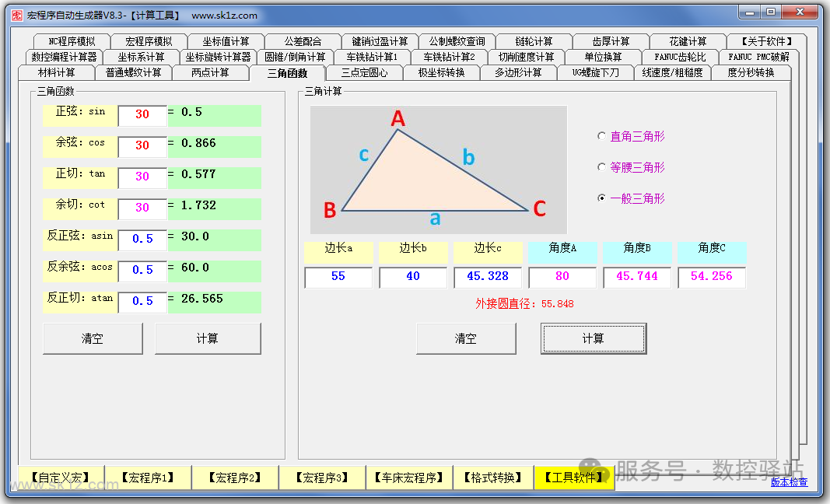Open the 三点定圆心 tab
This screenshot has width=830, height=504.
(364, 72)
